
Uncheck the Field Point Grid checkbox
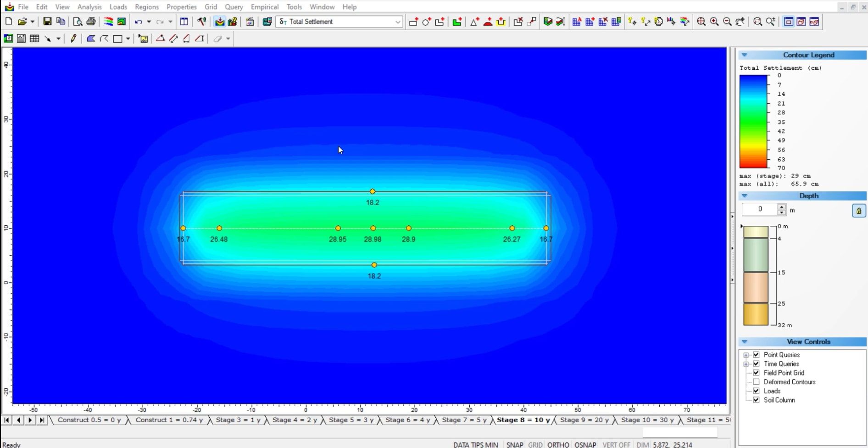[757, 373]
